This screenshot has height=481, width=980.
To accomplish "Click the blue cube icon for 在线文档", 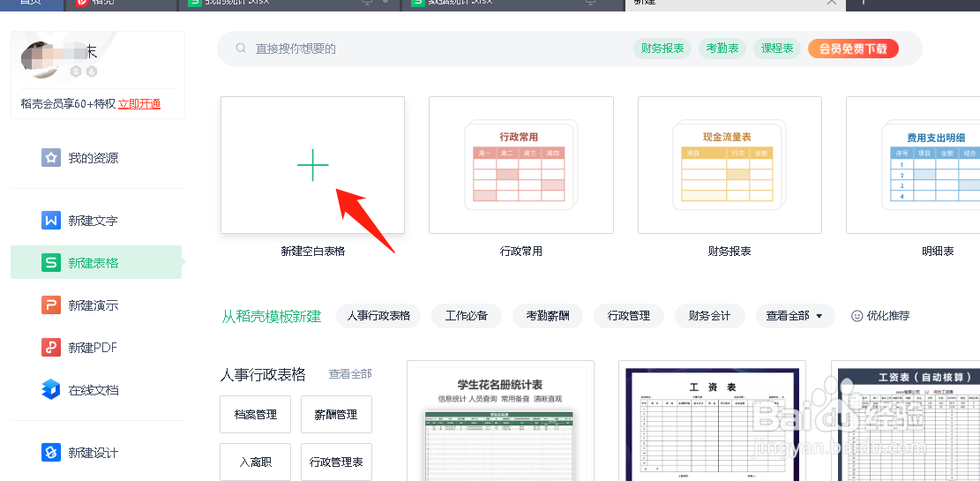I will [50, 390].
